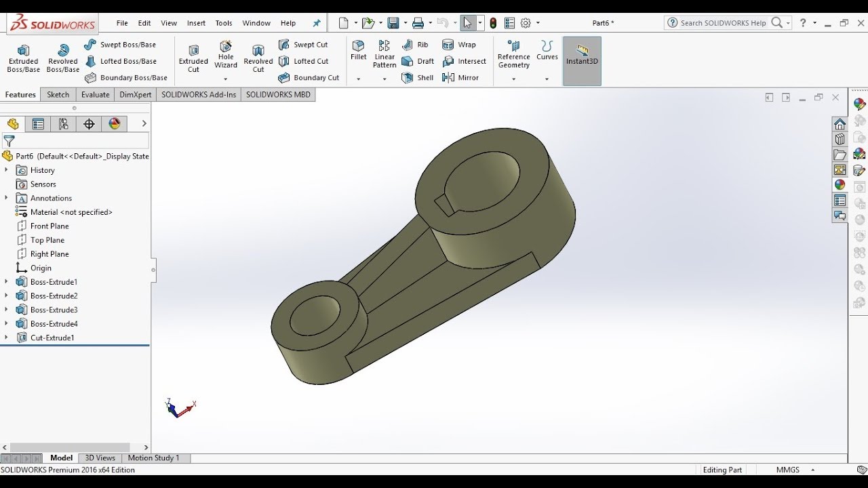Open the SOLIDWORKS Resources home tab
Viewport: 868px width, 488px height.
point(840,124)
